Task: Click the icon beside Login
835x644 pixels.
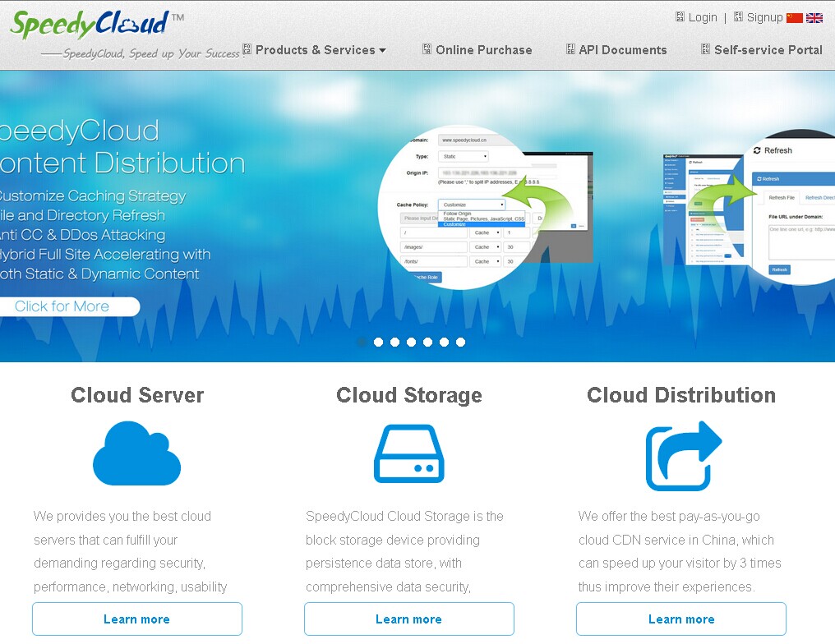Action: [x=680, y=17]
